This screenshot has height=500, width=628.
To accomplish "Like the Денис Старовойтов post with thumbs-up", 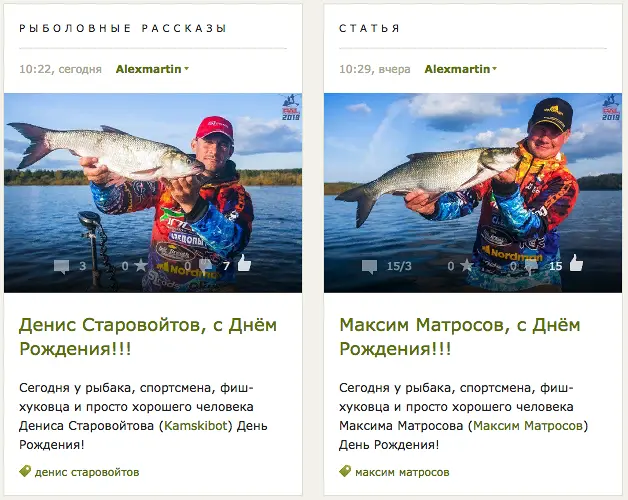I will pyautogui.click(x=244, y=264).
